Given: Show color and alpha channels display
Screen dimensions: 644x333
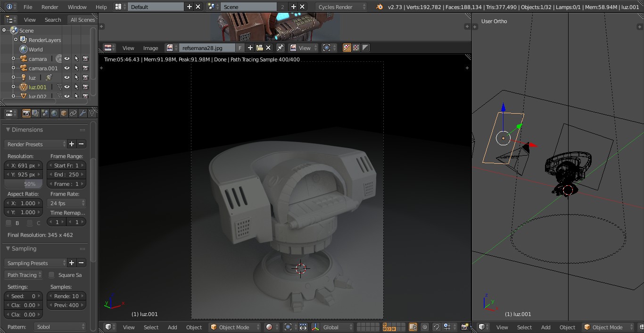Looking at the screenshot, I should [347, 48].
